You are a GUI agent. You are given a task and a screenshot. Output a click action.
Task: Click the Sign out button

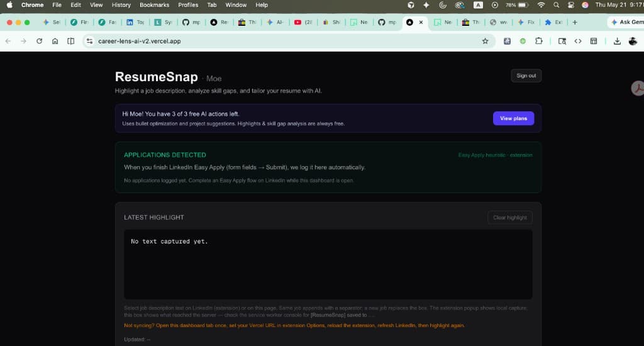point(526,75)
